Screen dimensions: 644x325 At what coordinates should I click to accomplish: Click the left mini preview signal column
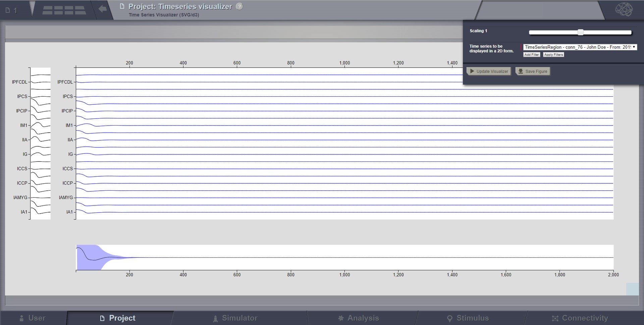click(41, 144)
